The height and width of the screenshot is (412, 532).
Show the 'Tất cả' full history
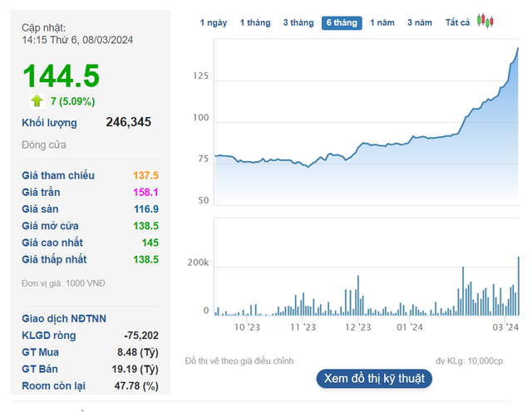pos(457,22)
